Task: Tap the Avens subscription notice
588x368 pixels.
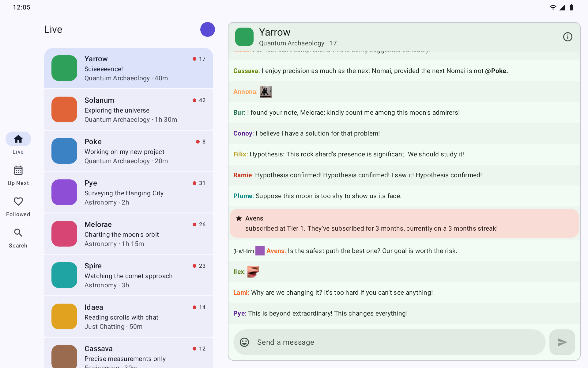Action: [404, 223]
